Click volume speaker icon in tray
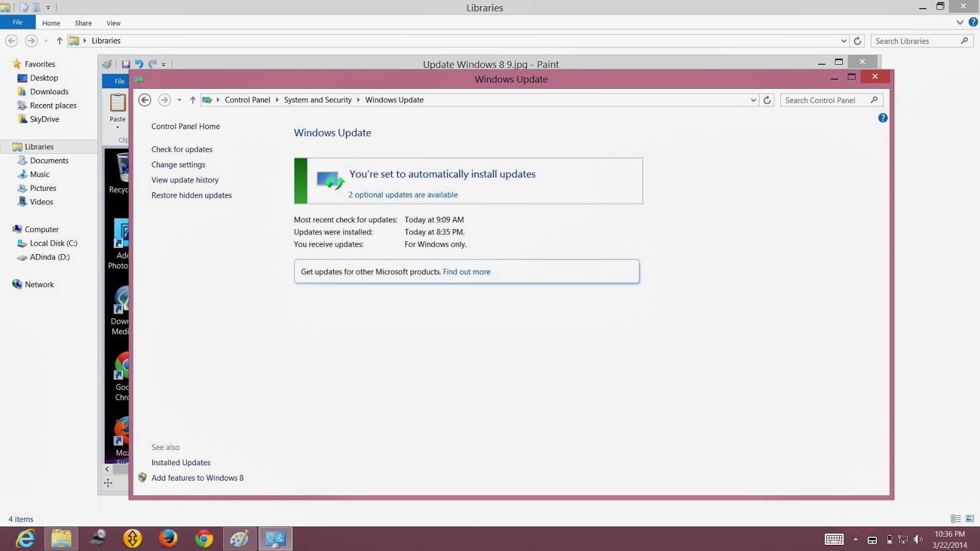 pos(918,539)
